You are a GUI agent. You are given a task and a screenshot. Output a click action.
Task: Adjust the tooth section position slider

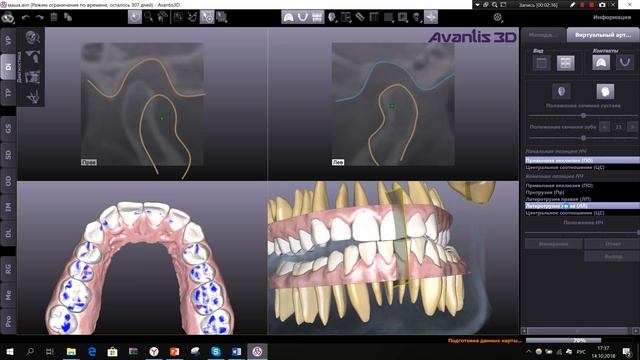tap(583, 138)
